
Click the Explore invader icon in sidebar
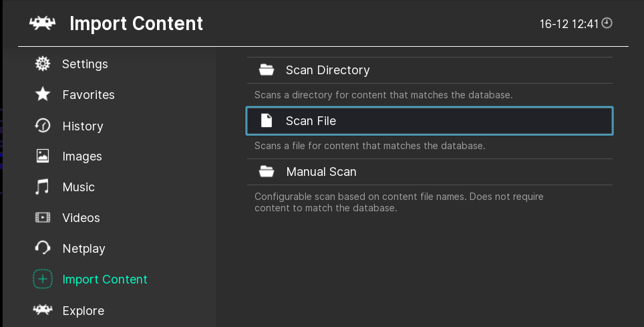coord(43,310)
